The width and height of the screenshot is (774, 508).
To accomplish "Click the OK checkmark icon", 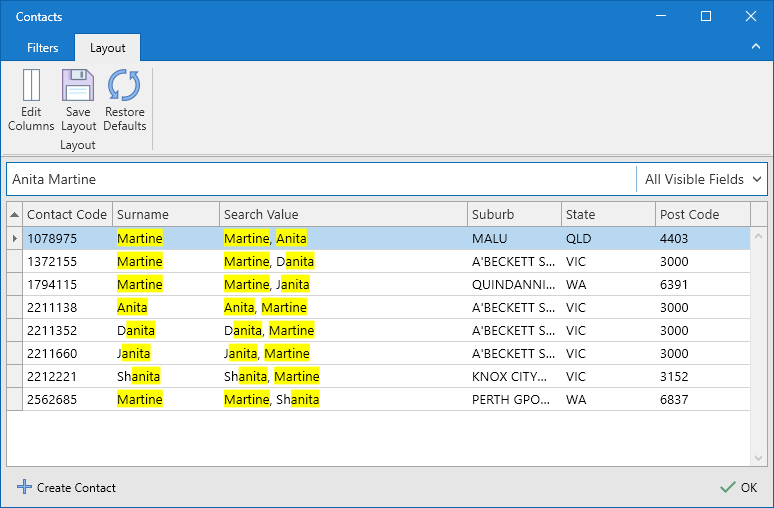I will 728,487.
